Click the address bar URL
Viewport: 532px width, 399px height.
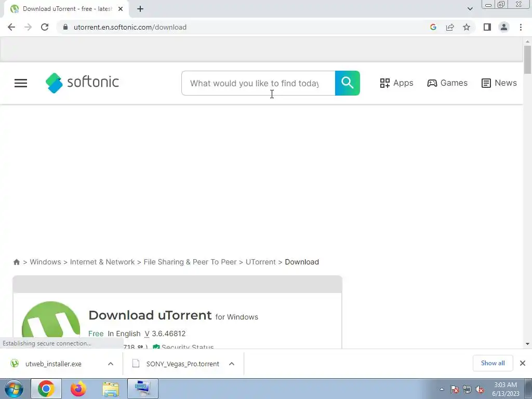[130, 27]
